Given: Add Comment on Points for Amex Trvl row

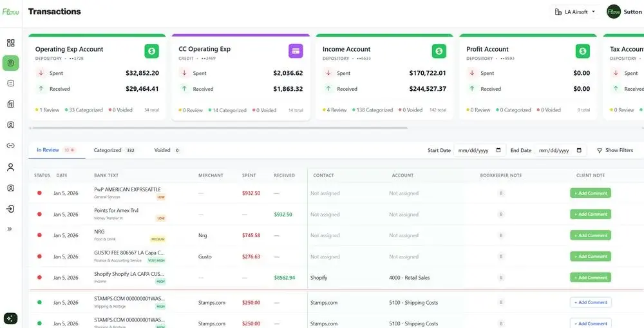Looking at the screenshot, I should [591, 214].
